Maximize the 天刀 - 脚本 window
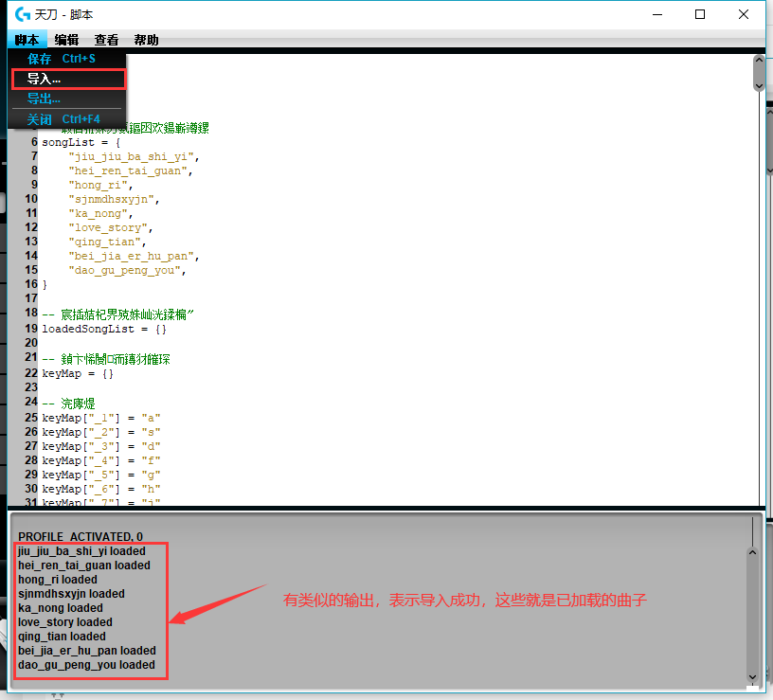 click(699, 14)
